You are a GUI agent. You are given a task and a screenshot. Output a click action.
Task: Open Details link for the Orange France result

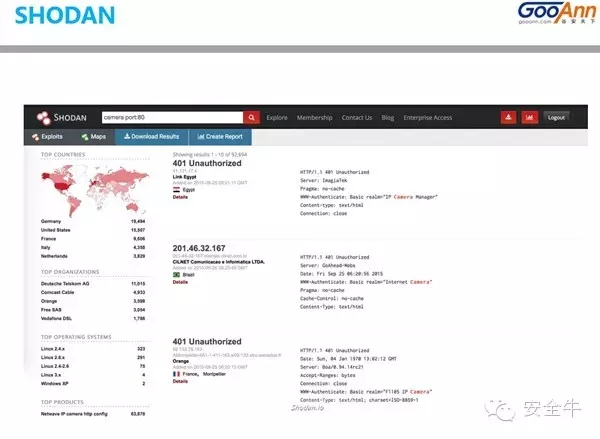[180, 381]
